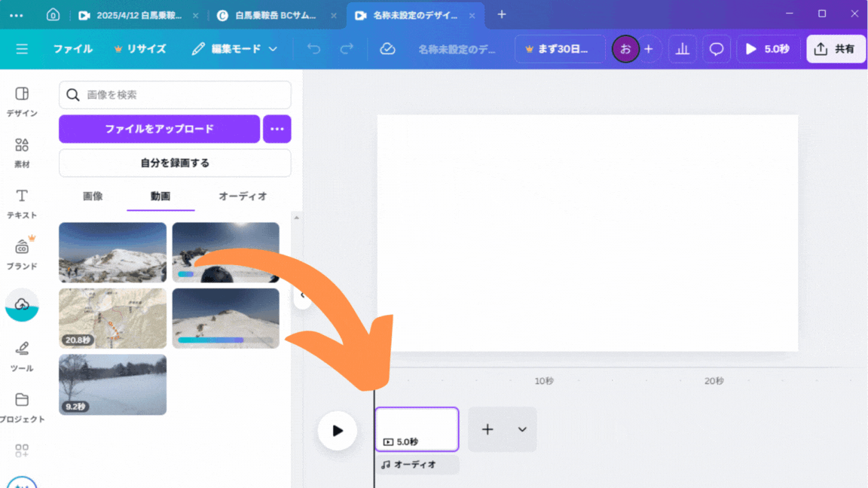The image size is (868, 488).
Task: Switch to the 画像 tab
Action: click(x=93, y=196)
